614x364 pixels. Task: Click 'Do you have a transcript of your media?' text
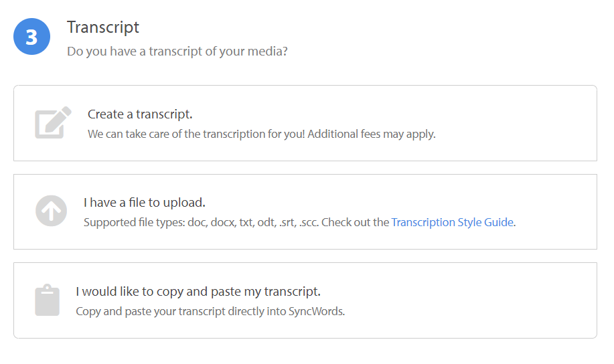tap(177, 52)
